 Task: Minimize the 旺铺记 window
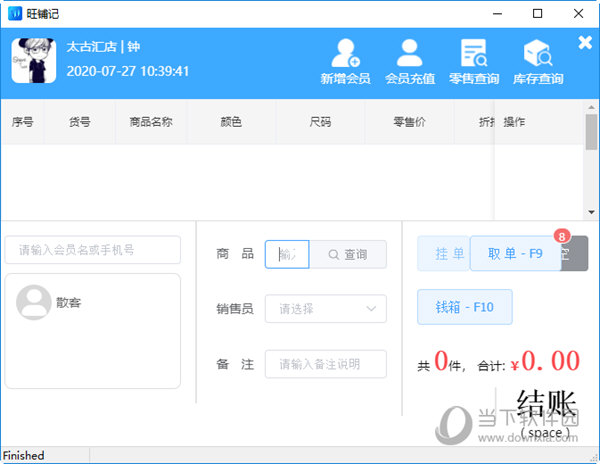click(x=497, y=14)
